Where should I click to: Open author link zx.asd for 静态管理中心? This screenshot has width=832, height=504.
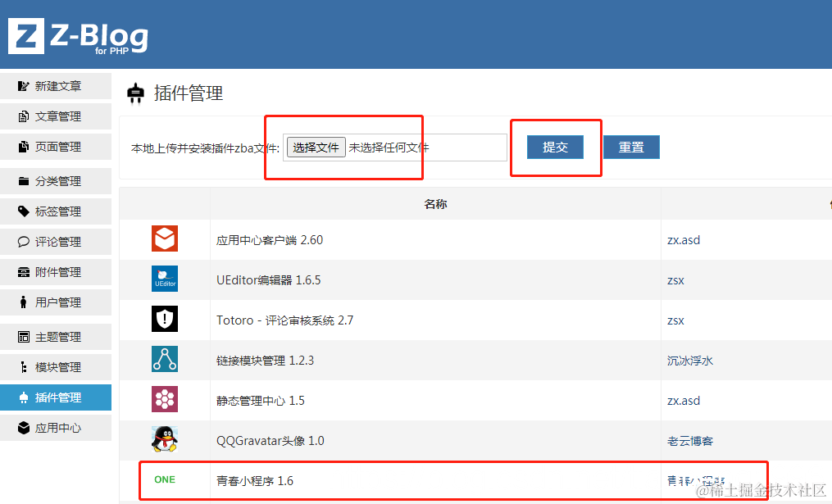coord(684,401)
